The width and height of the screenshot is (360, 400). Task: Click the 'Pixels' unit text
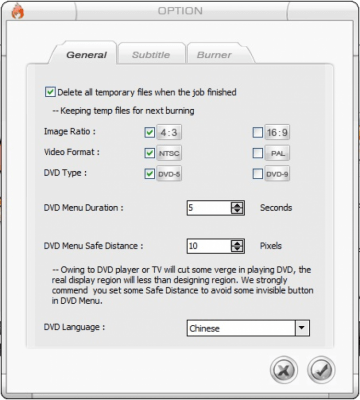tap(271, 246)
